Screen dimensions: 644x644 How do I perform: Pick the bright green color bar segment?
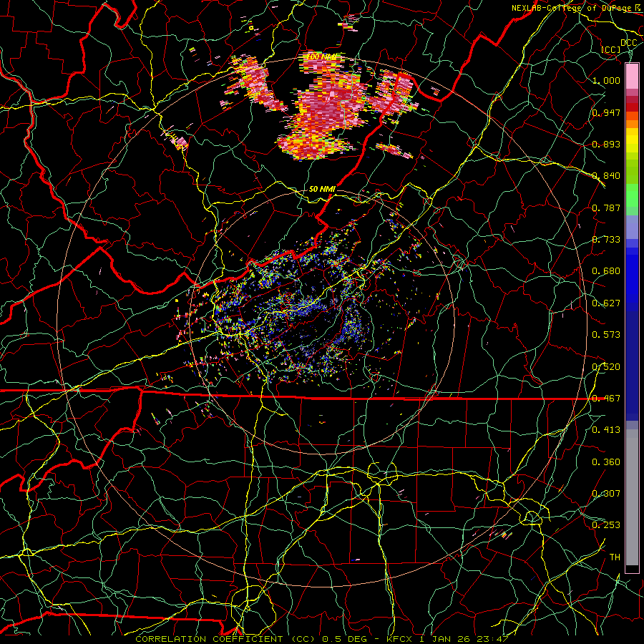pos(632,196)
